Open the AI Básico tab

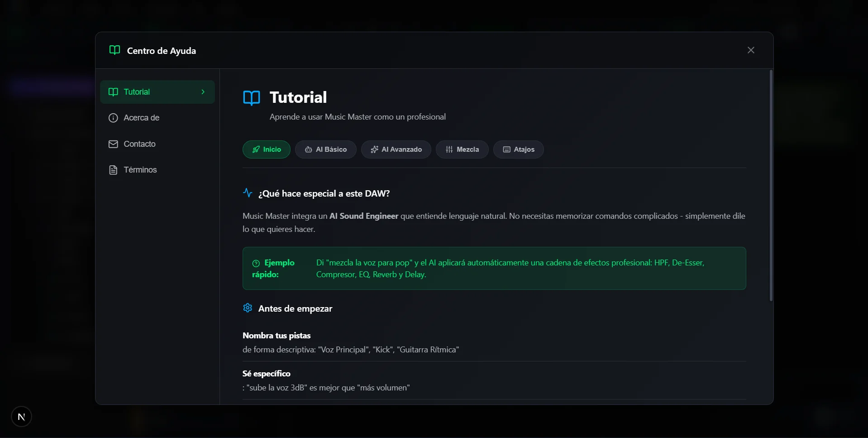[x=325, y=149]
